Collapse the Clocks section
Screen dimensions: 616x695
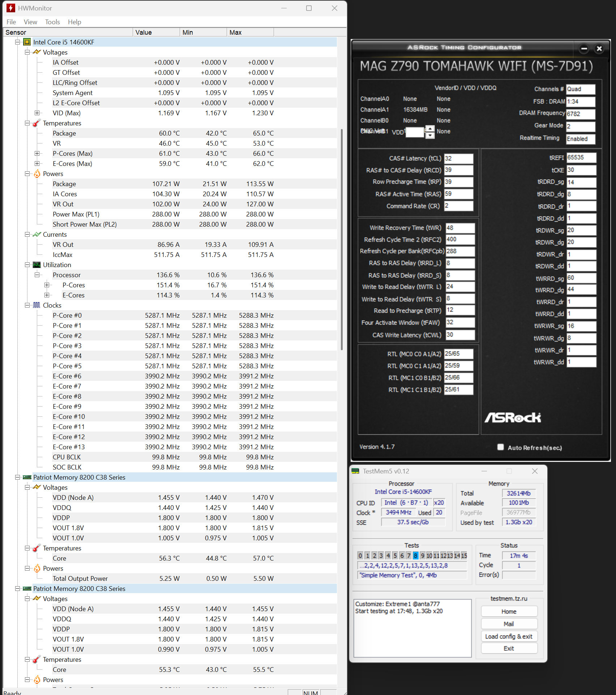(x=27, y=305)
